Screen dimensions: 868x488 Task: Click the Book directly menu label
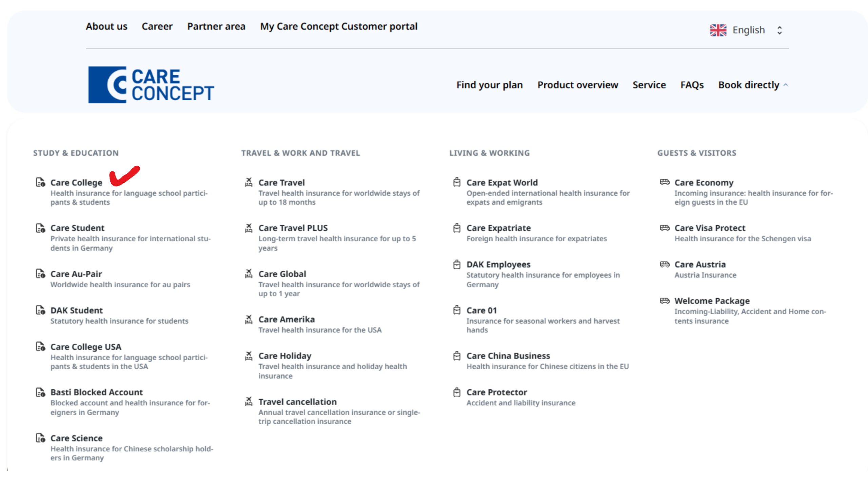(x=749, y=85)
